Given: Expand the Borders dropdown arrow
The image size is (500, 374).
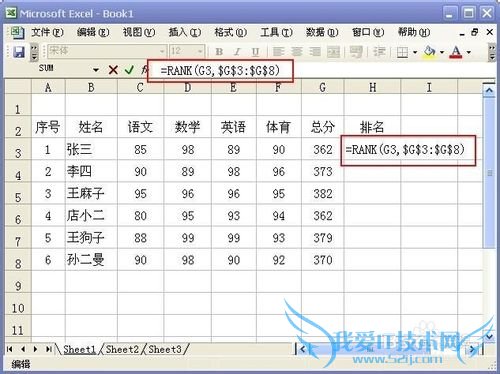Looking at the screenshot, I should pos(415,52).
